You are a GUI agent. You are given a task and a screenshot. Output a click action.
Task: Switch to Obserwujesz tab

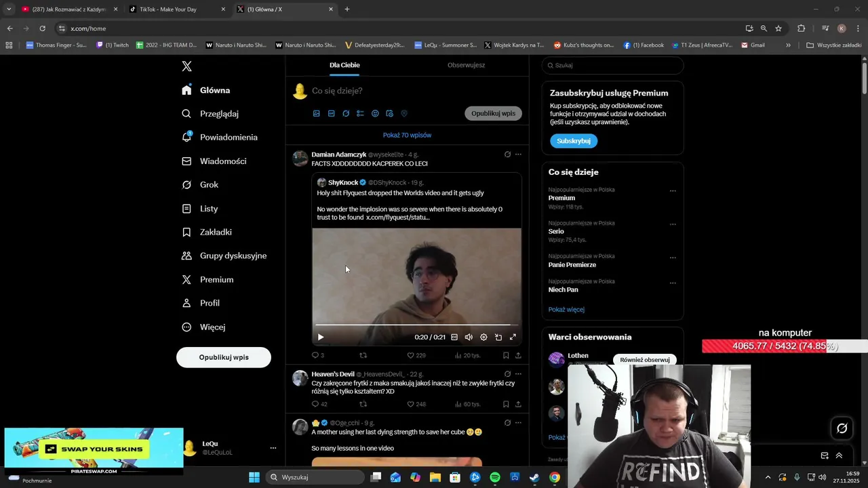click(466, 65)
